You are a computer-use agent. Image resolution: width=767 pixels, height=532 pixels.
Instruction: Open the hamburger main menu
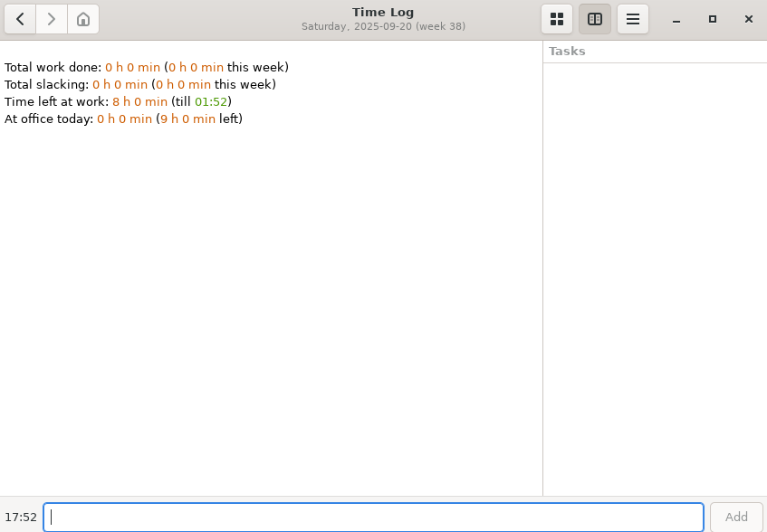point(633,19)
